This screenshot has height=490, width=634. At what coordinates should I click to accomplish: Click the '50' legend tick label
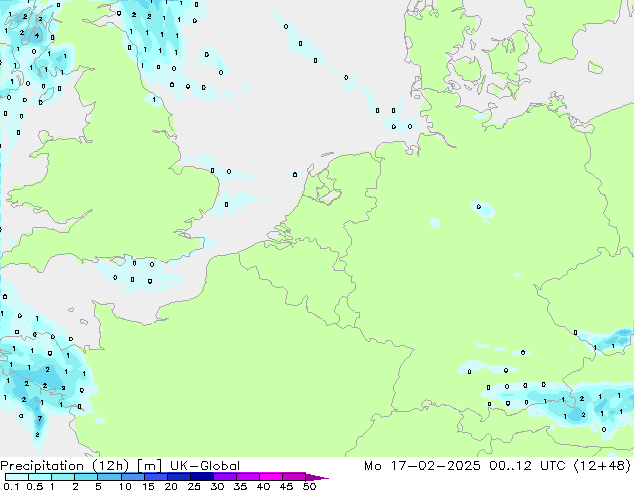[309, 486]
